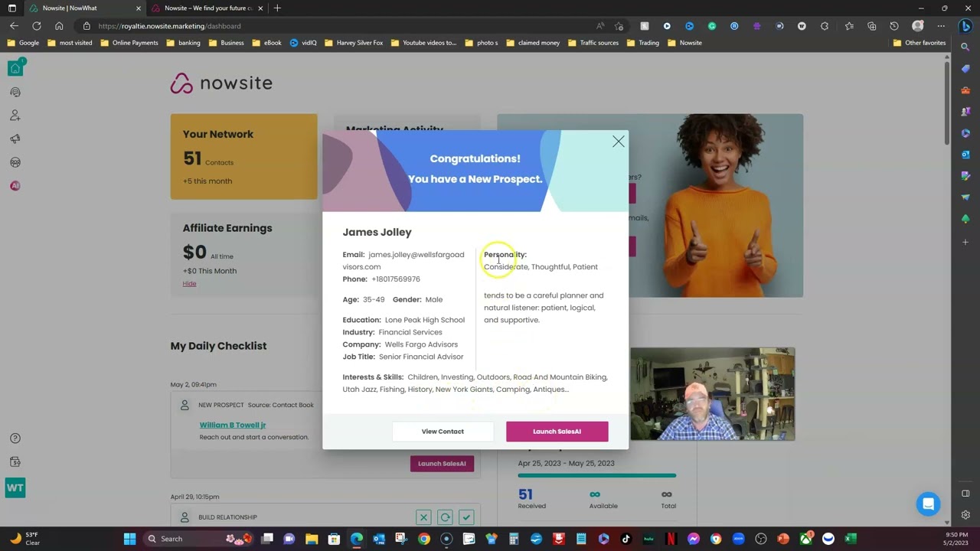Open the Your Network card
The image size is (980, 551).
point(243,157)
